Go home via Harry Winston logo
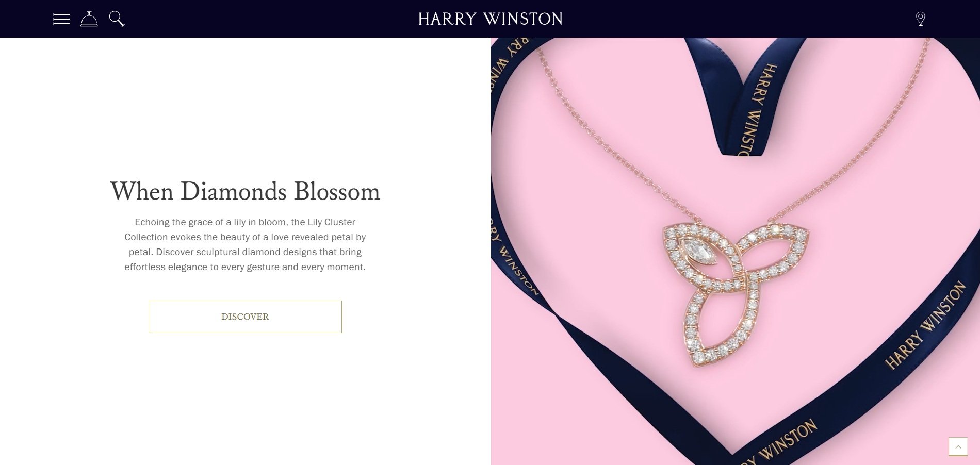 (490, 19)
